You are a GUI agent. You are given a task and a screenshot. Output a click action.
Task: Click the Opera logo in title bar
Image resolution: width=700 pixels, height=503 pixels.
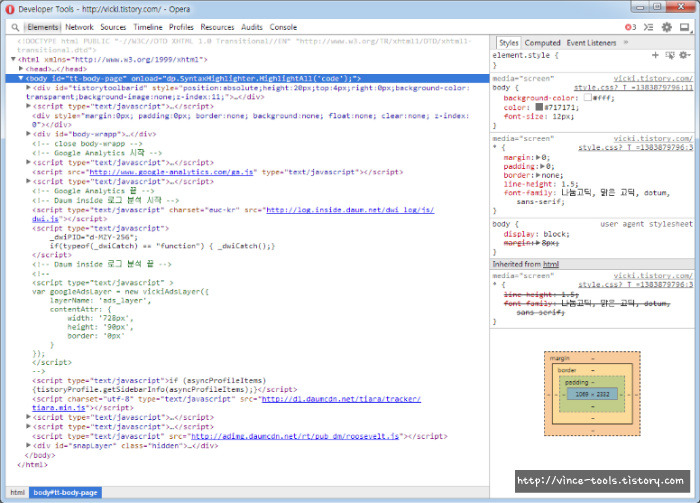pos(9,9)
